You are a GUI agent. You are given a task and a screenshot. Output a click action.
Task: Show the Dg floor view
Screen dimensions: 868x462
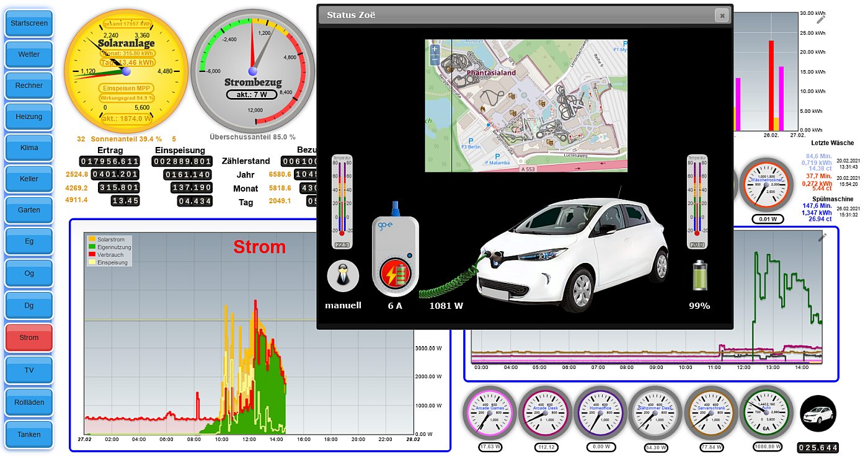click(29, 305)
